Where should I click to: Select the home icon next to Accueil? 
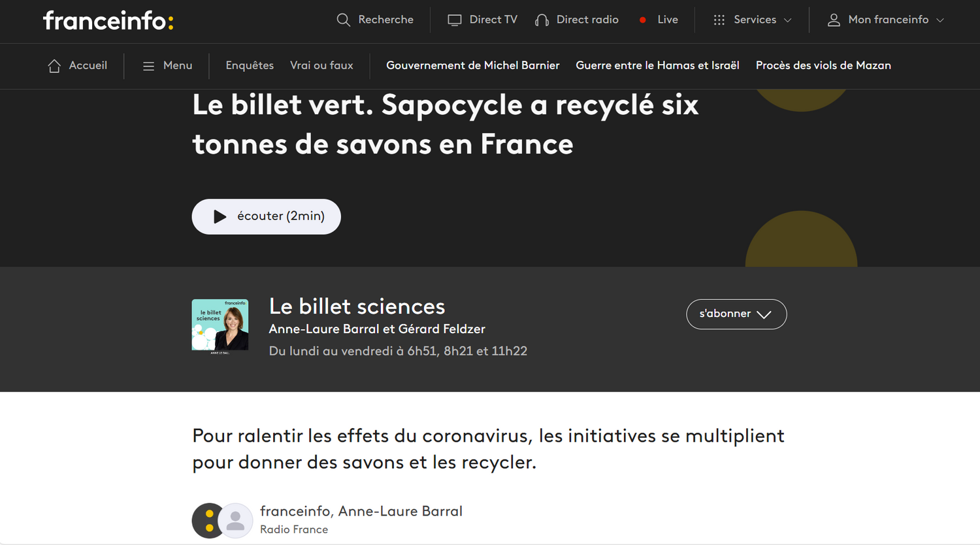click(x=54, y=65)
